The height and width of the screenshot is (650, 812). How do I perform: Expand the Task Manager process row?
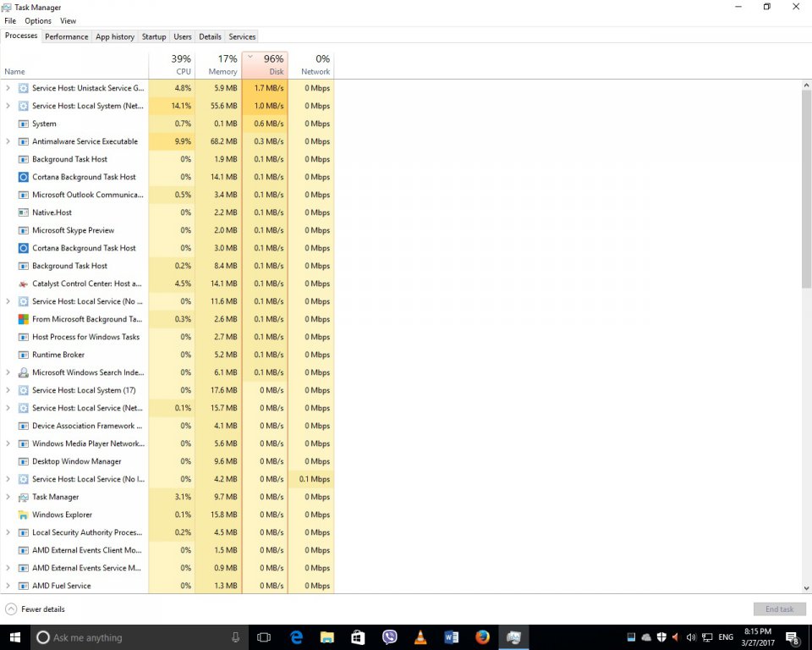[8, 497]
